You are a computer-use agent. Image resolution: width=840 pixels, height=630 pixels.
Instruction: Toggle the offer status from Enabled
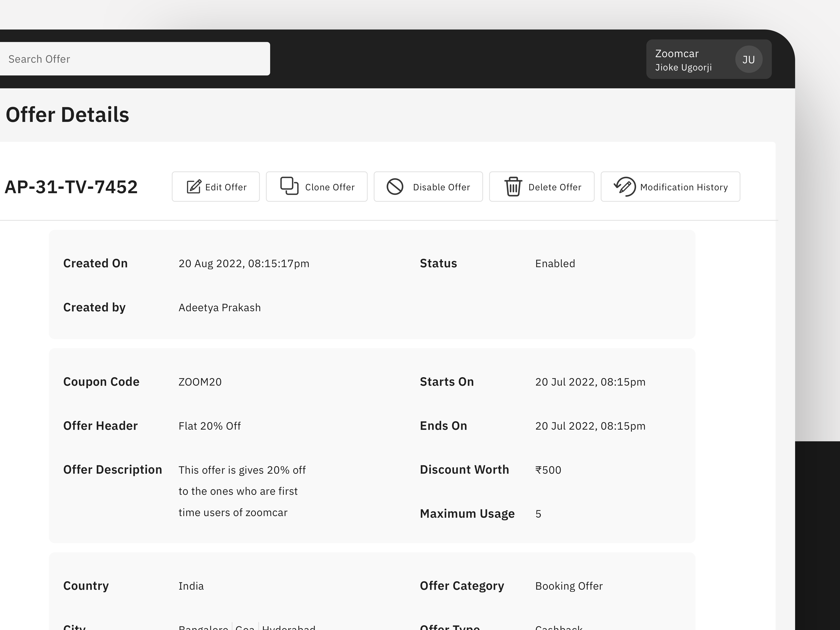(x=428, y=186)
